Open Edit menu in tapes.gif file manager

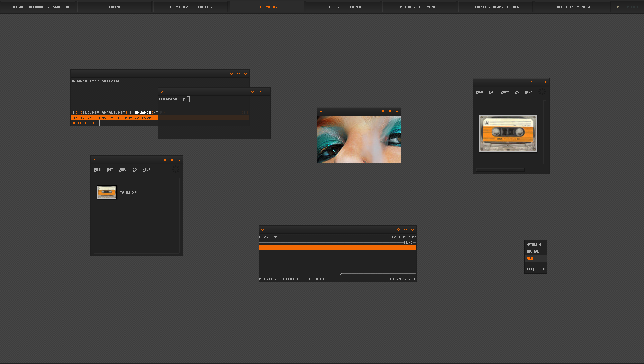point(109,169)
